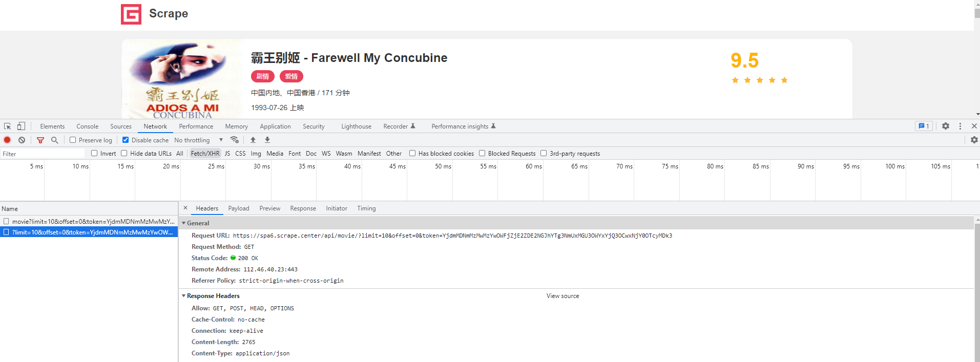This screenshot has height=362, width=980.
Task: Toggle the network filter funnel icon
Action: 40,140
